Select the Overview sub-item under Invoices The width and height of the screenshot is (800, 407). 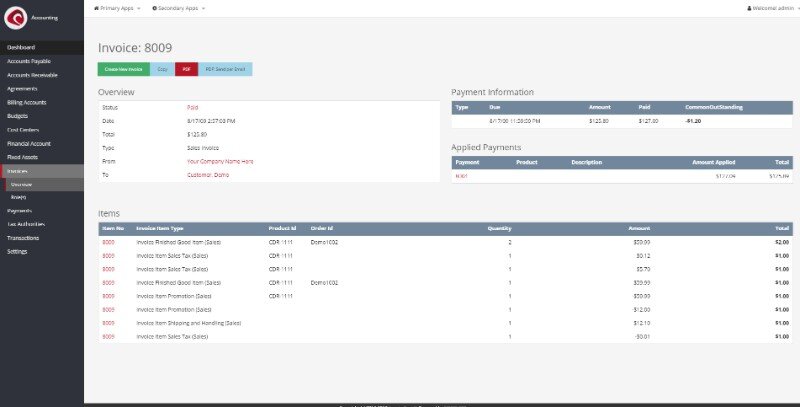(22, 184)
